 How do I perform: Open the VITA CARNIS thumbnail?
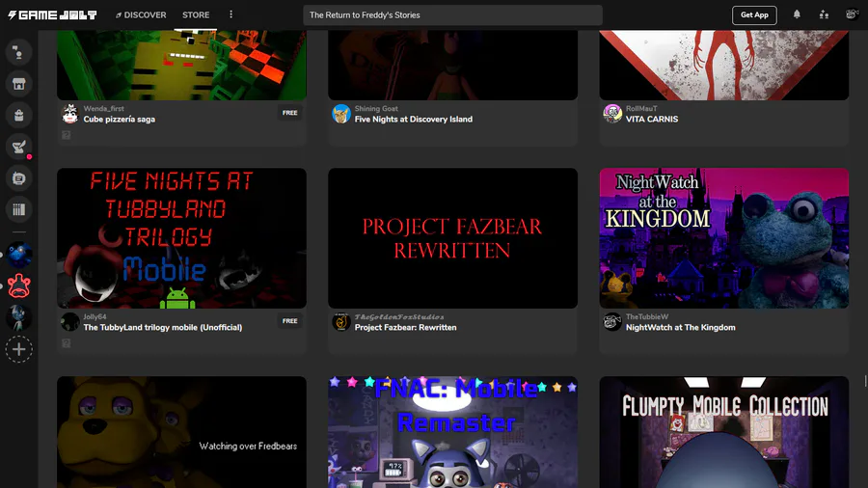click(724, 66)
